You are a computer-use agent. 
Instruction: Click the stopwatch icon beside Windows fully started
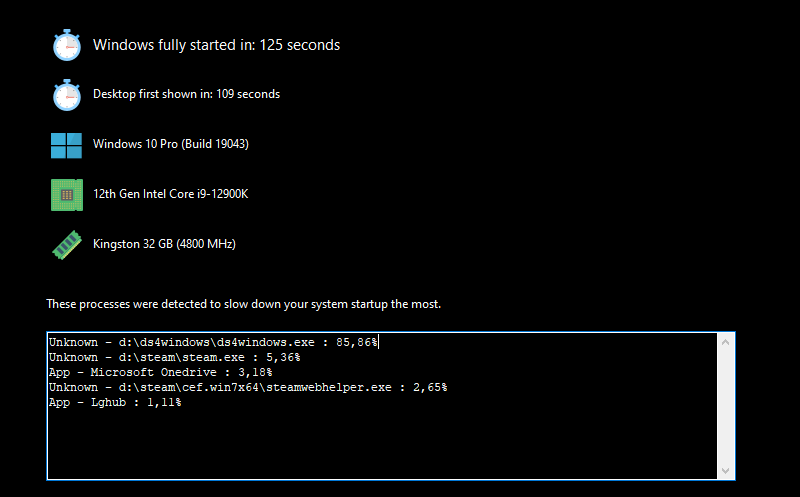pyautogui.click(x=67, y=45)
